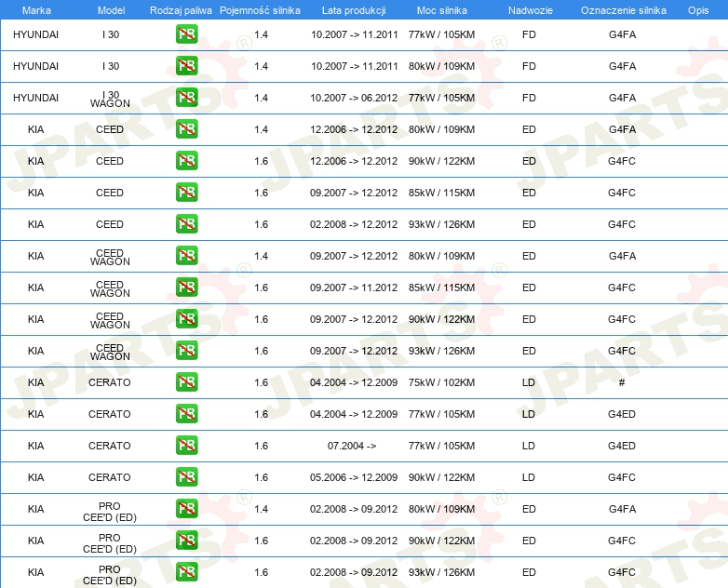Click fuel icon in Hyundai I 30 Wagon row
This screenshot has height=588, width=728.
tap(186, 98)
